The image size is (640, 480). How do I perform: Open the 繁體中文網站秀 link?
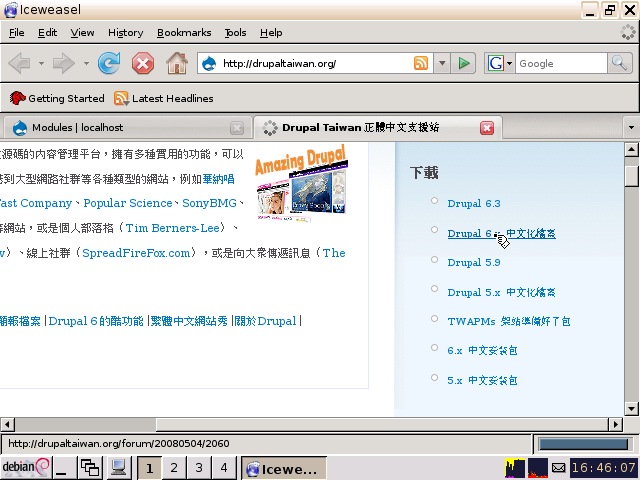pyautogui.click(x=189, y=321)
